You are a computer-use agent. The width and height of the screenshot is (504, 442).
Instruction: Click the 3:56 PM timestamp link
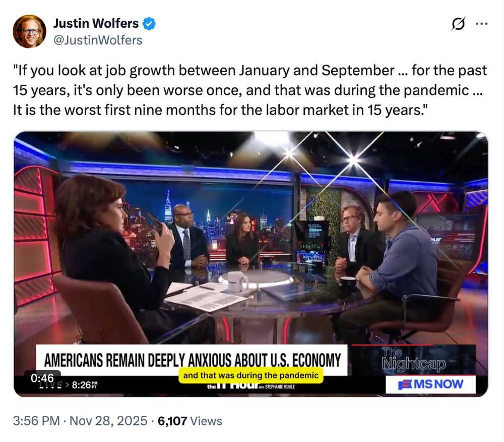[x=36, y=421]
